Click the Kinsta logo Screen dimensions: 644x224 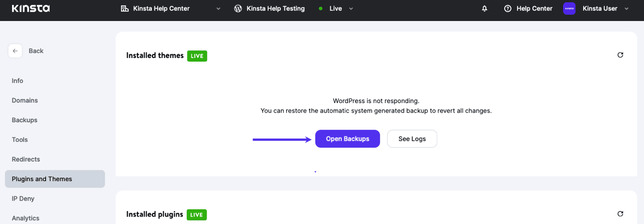(30, 9)
